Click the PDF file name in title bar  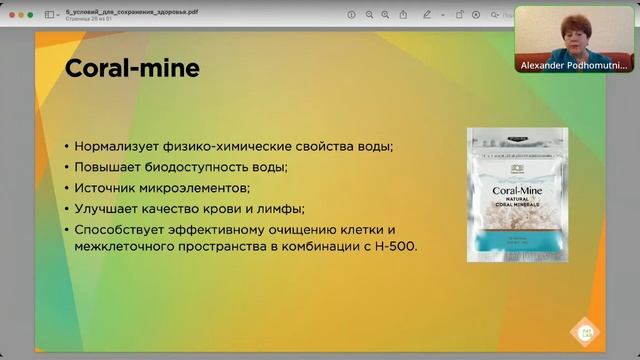tap(132, 12)
